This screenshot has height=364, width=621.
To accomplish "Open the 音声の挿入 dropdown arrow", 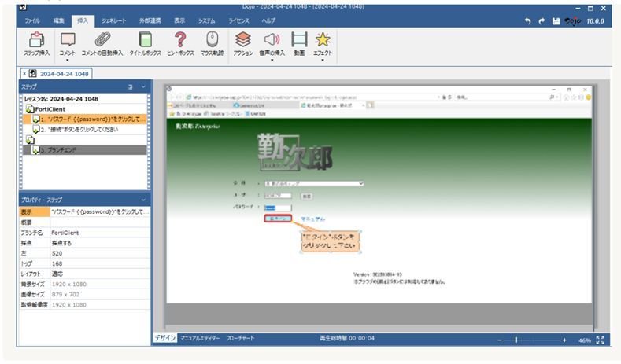I will (272, 60).
